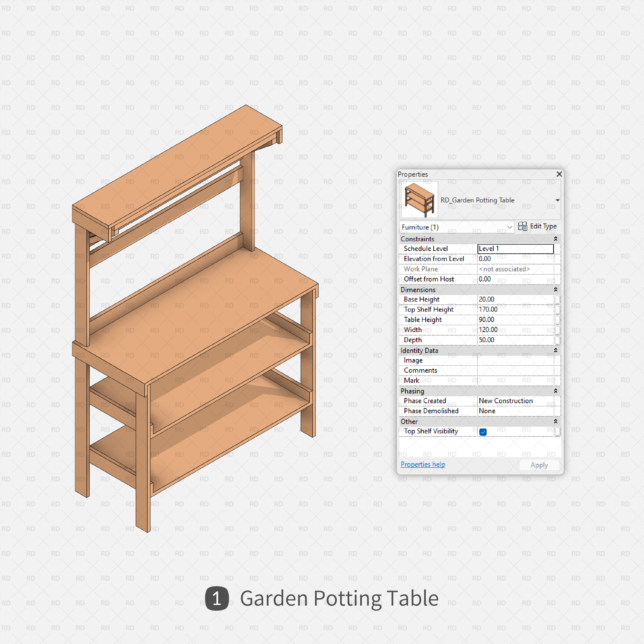Open the Furniture (1) filter dropdown
644x644 pixels.
(509, 227)
